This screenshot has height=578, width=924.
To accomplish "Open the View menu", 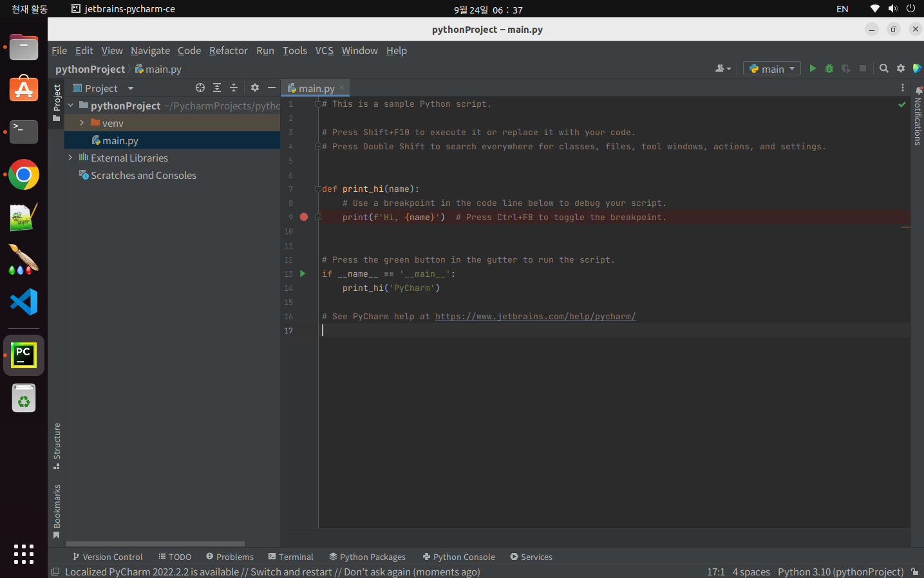I will 112,50.
